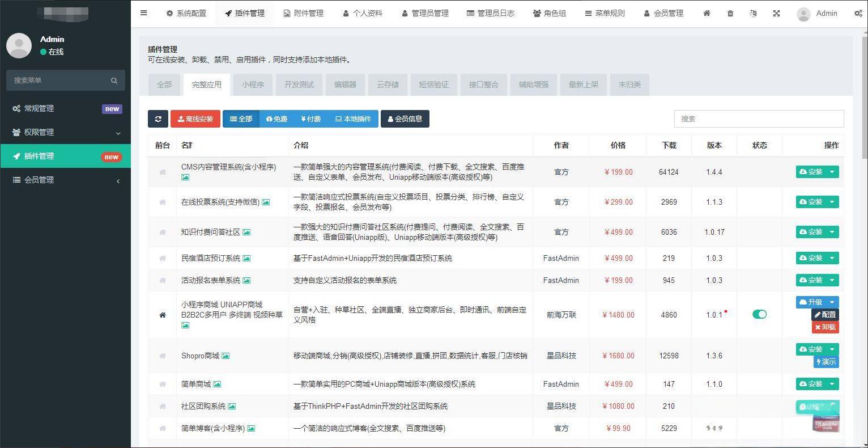
Task: Open preview image icon for 社区团购系统
Action: pyautogui.click(x=232, y=406)
